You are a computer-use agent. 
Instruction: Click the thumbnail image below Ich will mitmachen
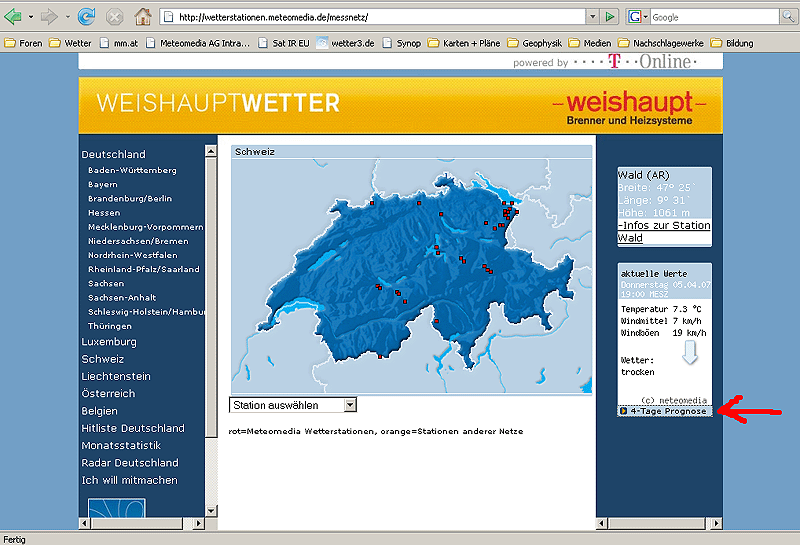click(117, 508)
